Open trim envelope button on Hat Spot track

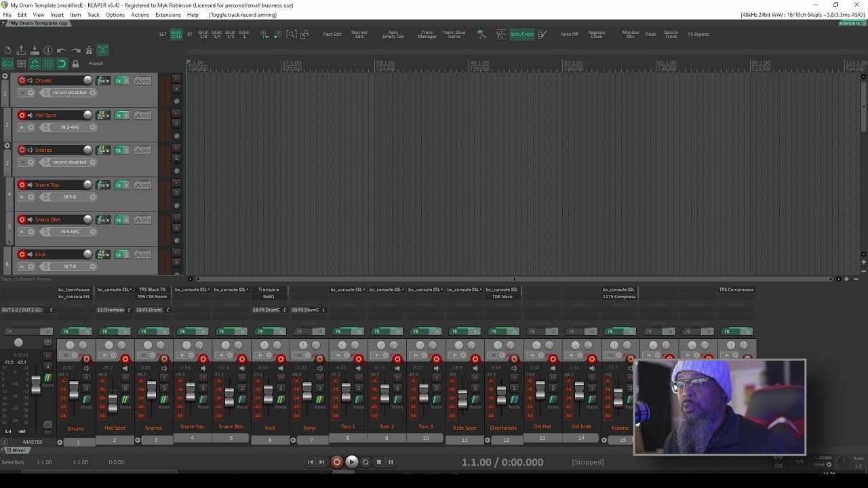point(142,115)
